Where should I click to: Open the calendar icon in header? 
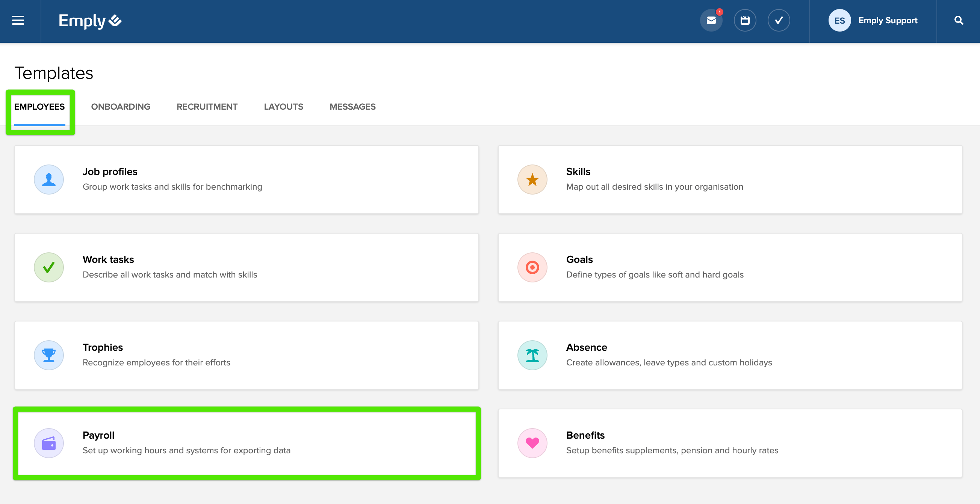point(744,21)
